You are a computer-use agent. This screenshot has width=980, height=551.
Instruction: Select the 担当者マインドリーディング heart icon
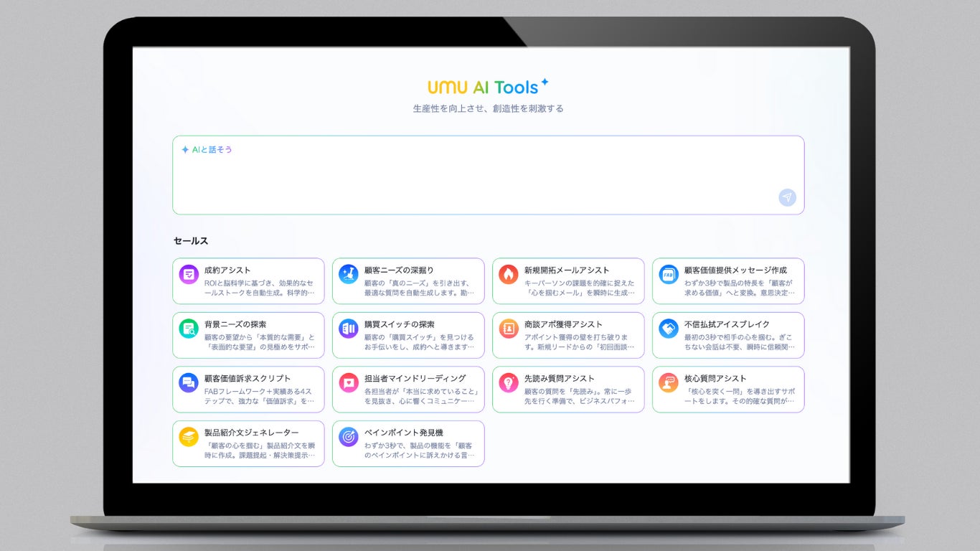349,382
